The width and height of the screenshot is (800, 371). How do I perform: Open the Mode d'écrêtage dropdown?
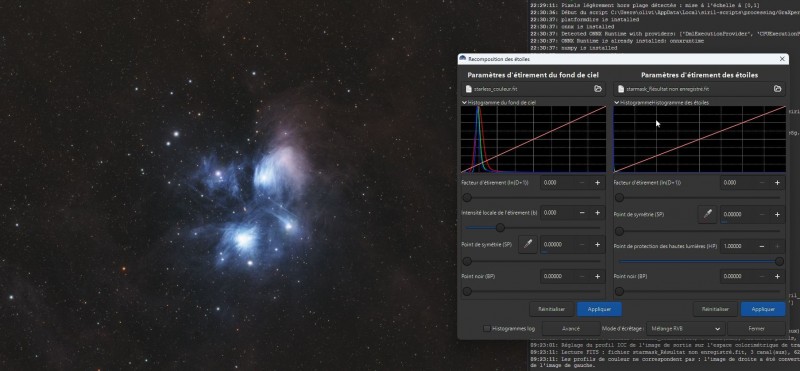click(685, 329)
